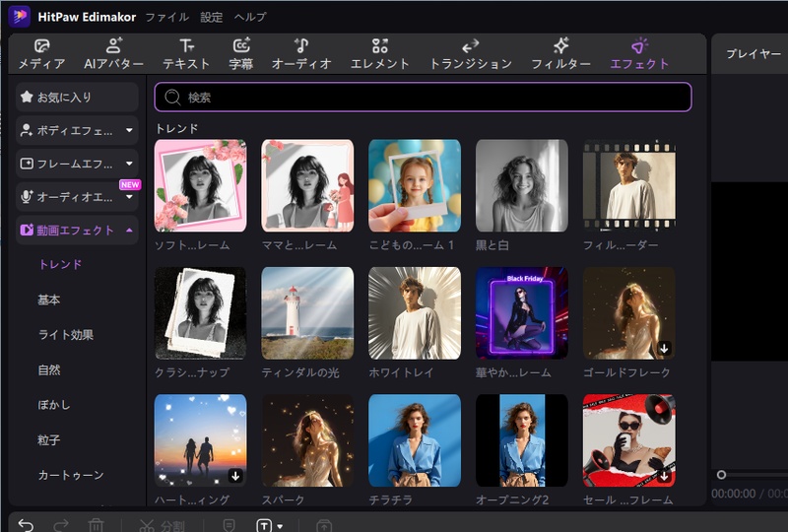Choose the チラチラ effect thumbnail
Screen dimensions: 788x532
point(415,440)
